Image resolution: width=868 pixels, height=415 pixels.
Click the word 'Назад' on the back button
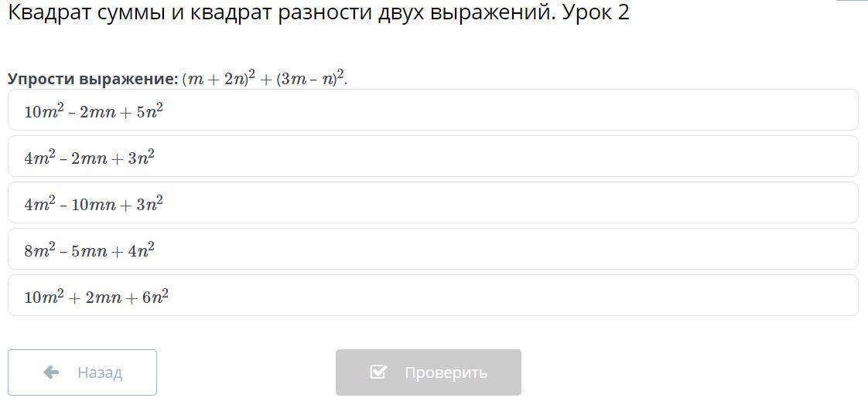point(100,372)
